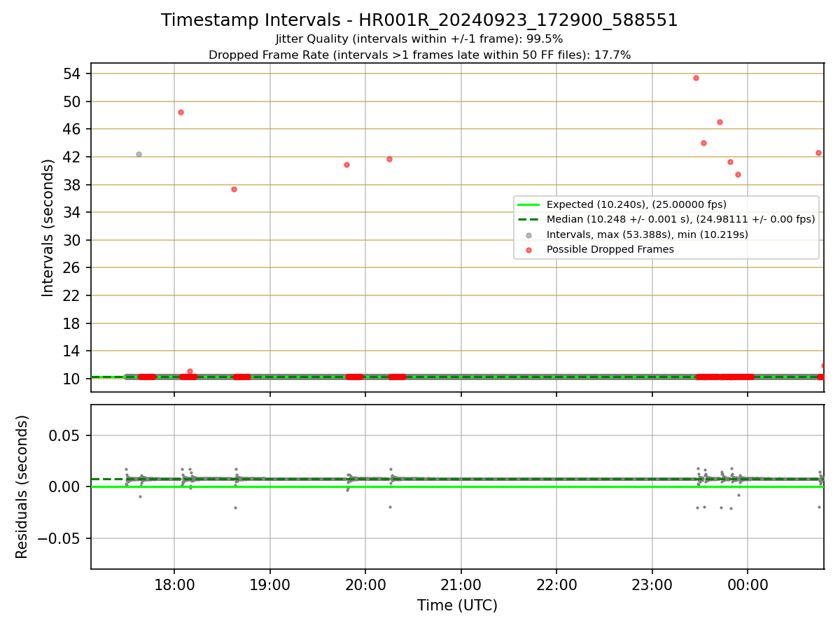
Task: Click the Intervals (seconds) y-axis label
Action: (x=48, y=227)
